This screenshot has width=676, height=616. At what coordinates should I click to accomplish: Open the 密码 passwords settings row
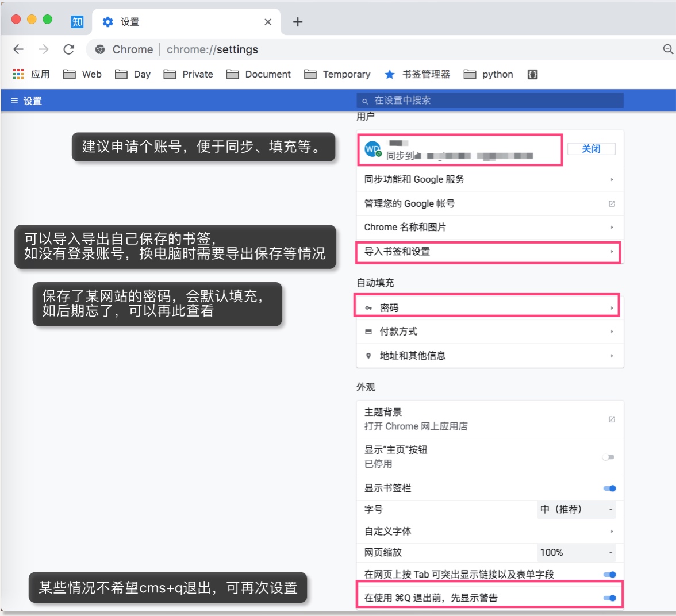pyautogui.click(x=489, y=308)
